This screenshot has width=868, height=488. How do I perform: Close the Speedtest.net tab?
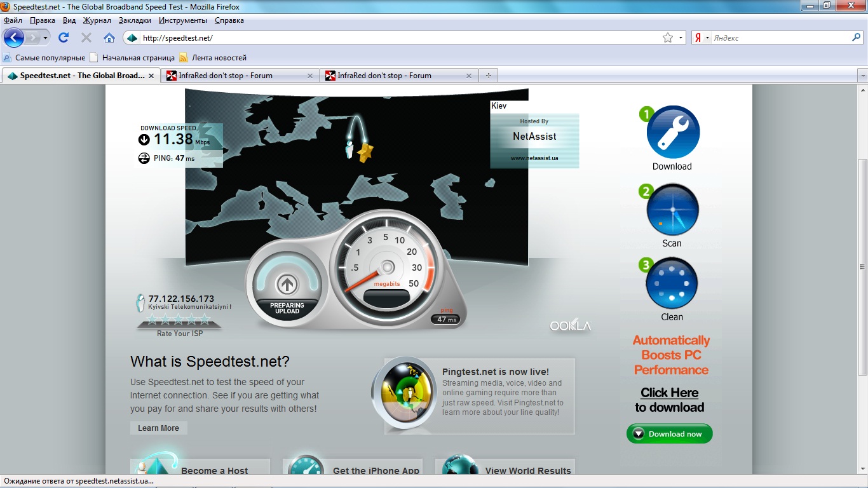coord(151,76)
